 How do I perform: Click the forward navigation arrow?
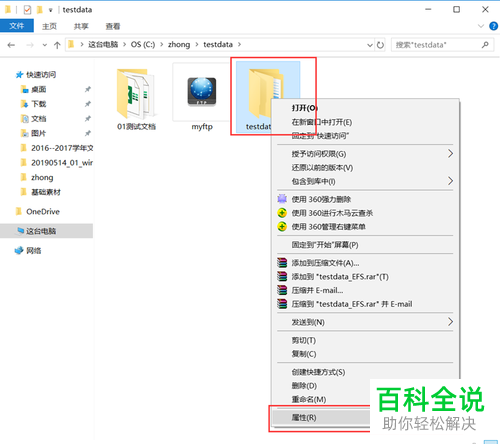tap(30, 45)
